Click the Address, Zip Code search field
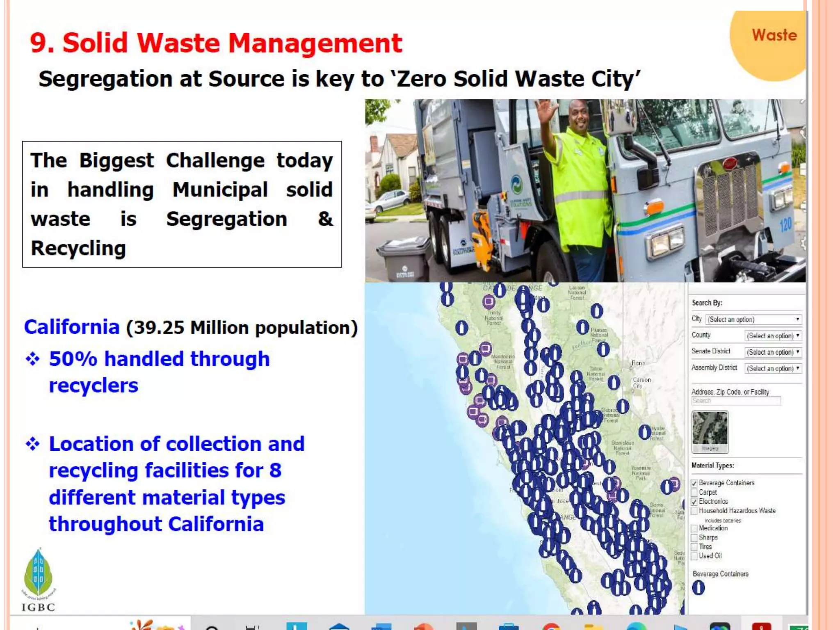Image resolution: width=840 pixels, height=630 pixels. (736, 401)
